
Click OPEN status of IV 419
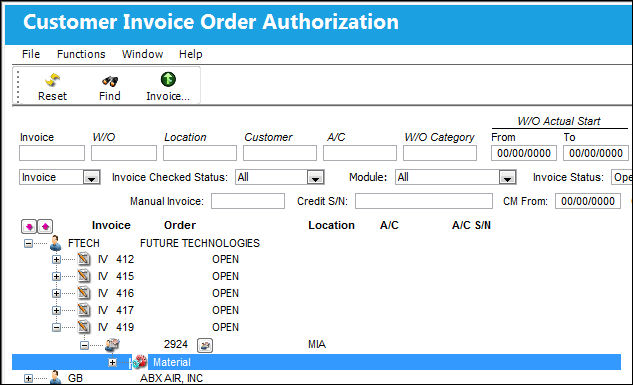coord(226,327)
